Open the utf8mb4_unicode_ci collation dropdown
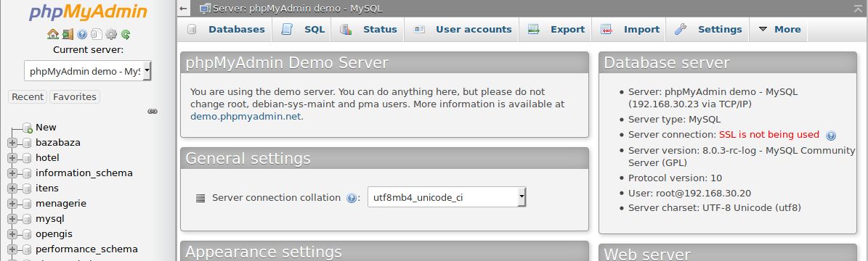This screenshot has width=868, height=261. 447,197
